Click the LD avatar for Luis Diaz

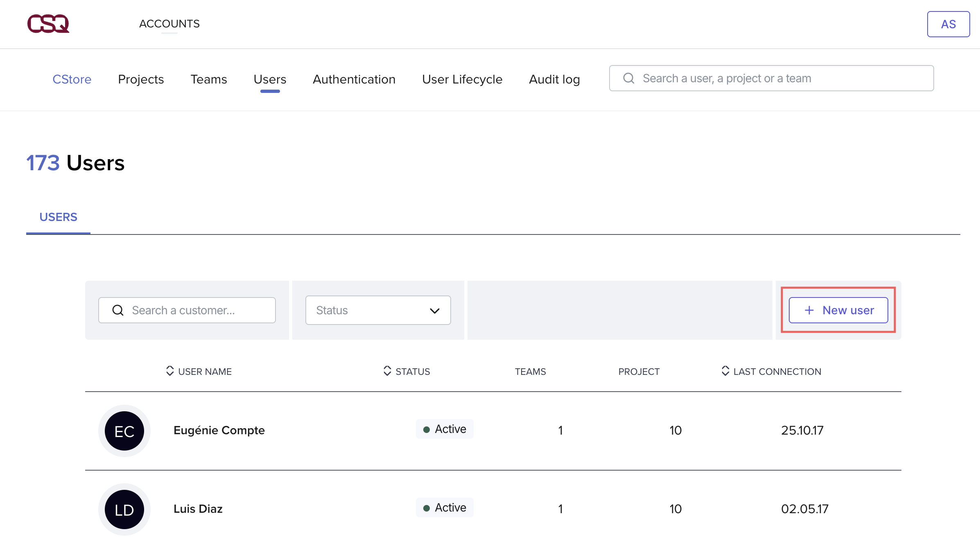point(124,509)
